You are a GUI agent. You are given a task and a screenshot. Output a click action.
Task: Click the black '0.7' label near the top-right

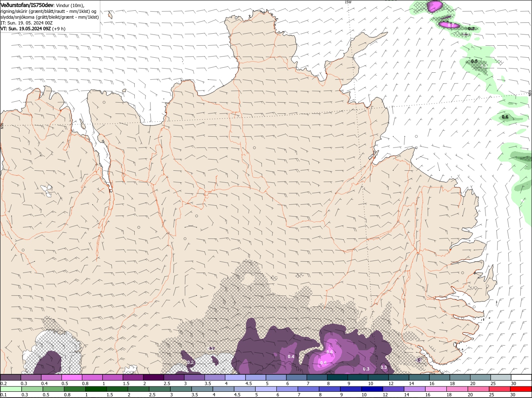(x=471, y=29)
